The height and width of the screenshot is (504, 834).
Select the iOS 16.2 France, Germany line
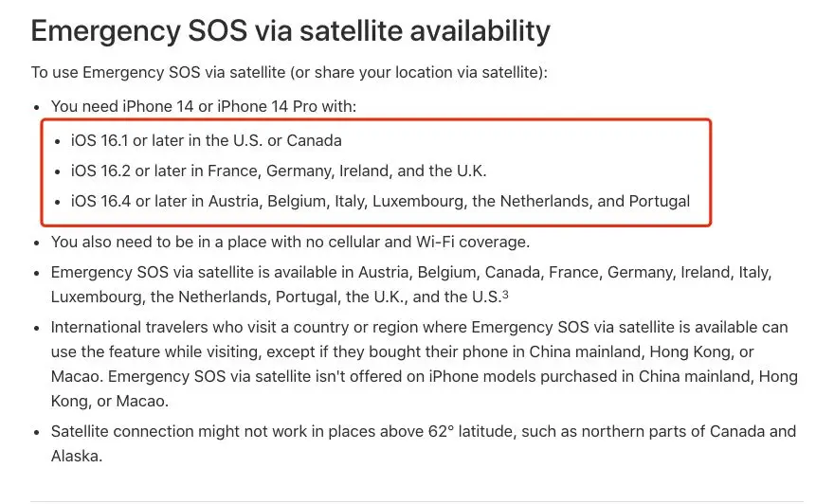(x=279, y=171)
